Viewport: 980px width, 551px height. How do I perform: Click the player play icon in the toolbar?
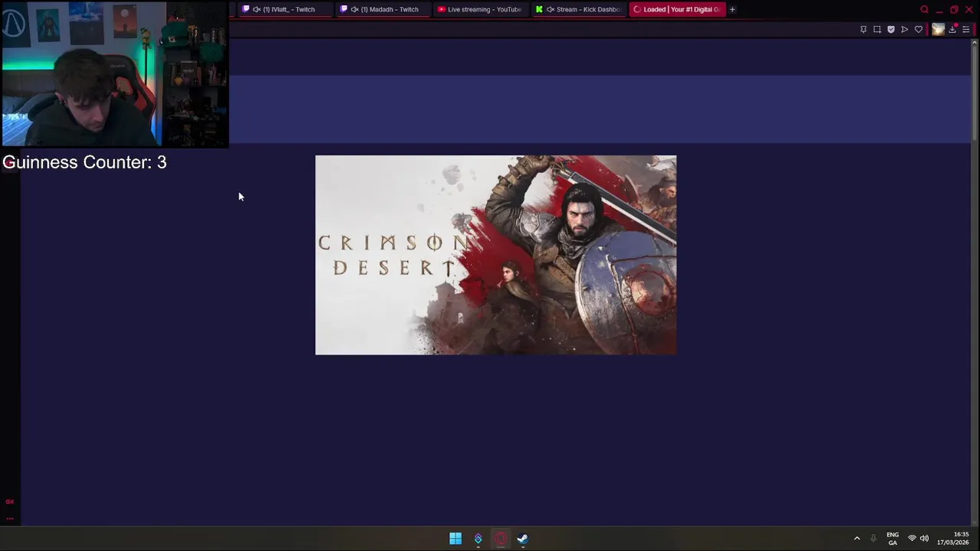tap(904, 29)
